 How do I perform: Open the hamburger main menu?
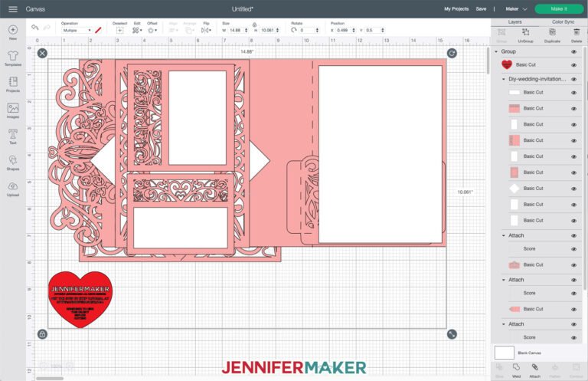(13, 9)
